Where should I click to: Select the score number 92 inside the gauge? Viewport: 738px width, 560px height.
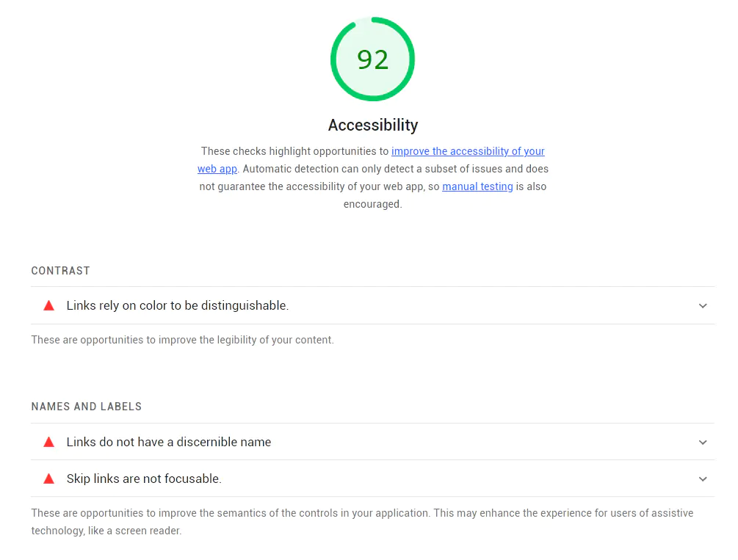(x=372, y=59)
